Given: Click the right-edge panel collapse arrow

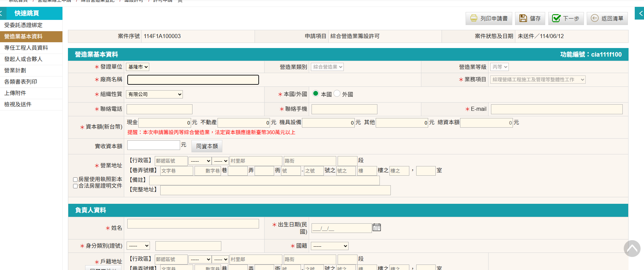Looking at the screenshot, I should [640, 13].
